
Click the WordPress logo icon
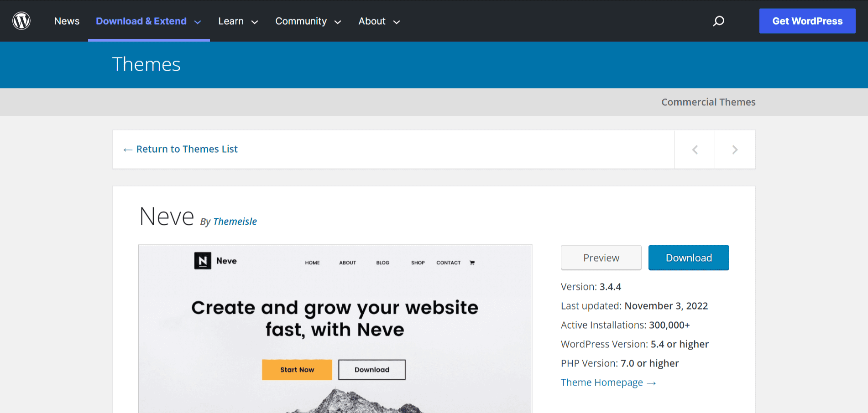coord(21,21)
